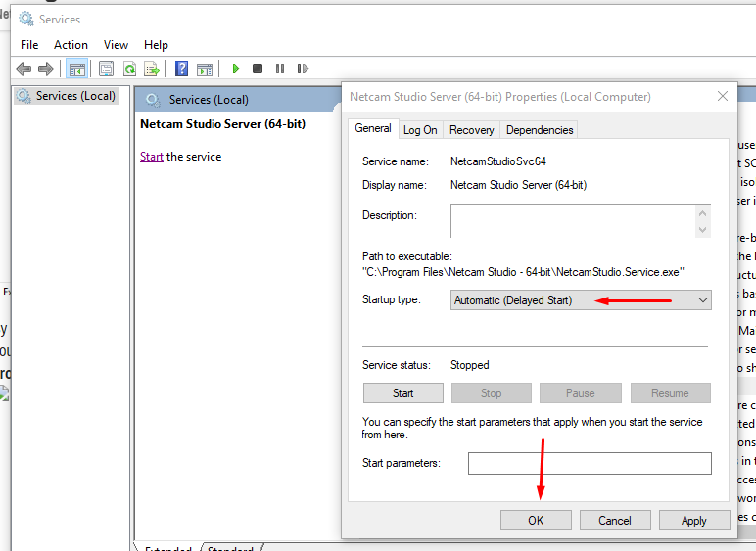Switch to the Recovery tab
The image size is (756, 551).
click(x=472, y=130)
